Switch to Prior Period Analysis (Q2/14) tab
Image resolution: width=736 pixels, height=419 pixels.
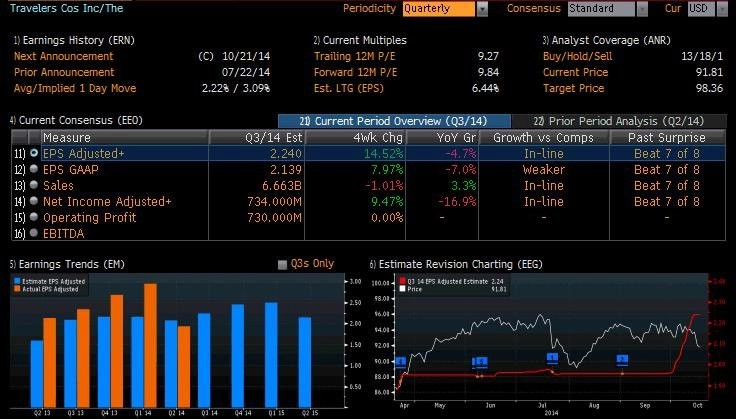pyautogui.click(x=619, y=121)
